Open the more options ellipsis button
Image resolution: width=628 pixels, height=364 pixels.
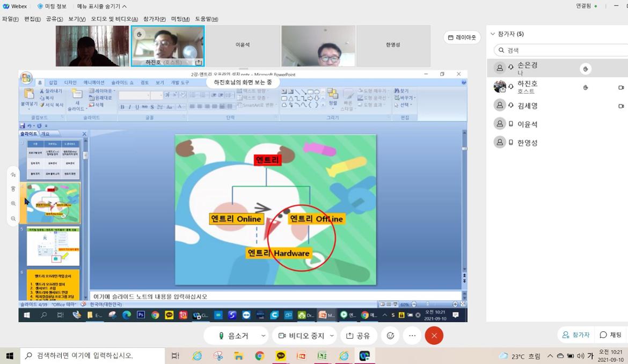412,336
